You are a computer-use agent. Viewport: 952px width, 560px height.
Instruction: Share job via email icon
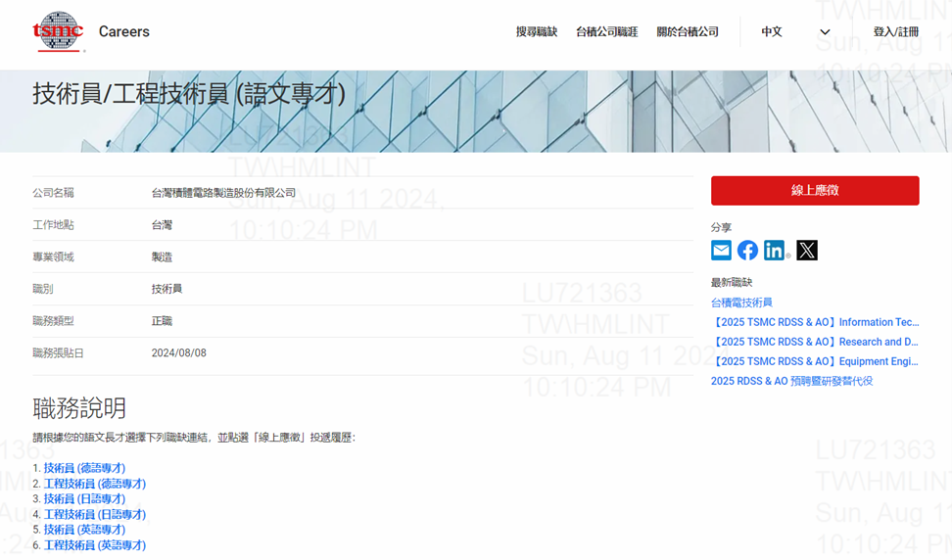point(721,250)
